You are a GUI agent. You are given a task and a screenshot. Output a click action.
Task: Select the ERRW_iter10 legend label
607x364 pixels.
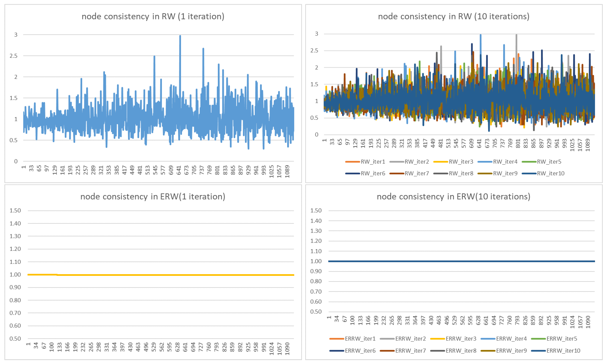pos(563,351)
